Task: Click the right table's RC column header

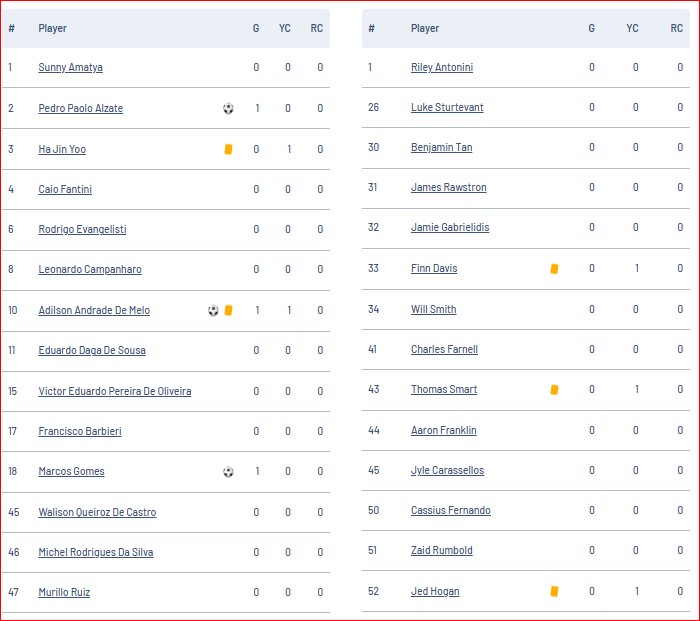Action: click(x=676, y=28)
